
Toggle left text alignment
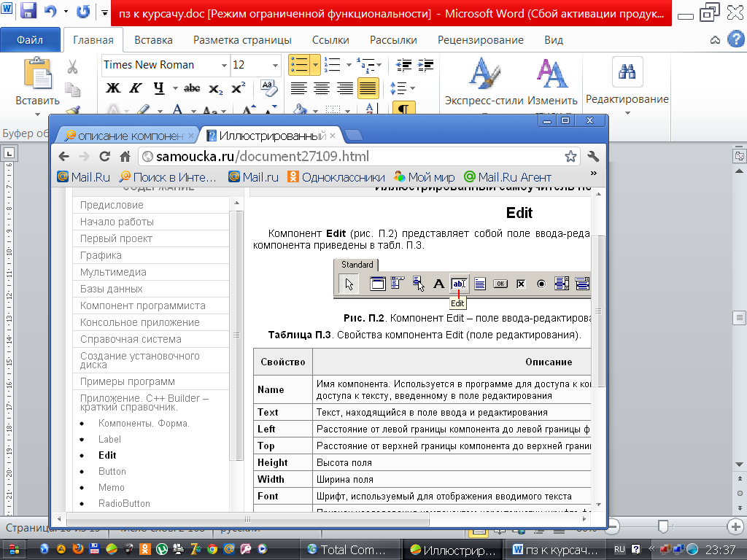tap(298, 88)
